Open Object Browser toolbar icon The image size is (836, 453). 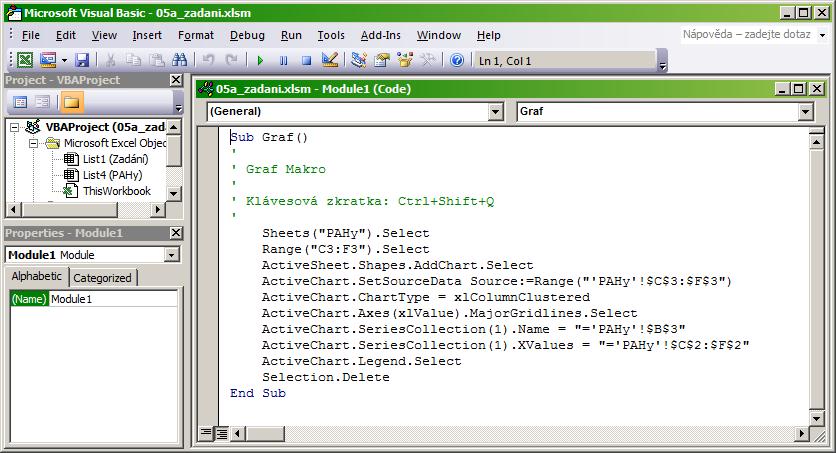tap(405, 60)
